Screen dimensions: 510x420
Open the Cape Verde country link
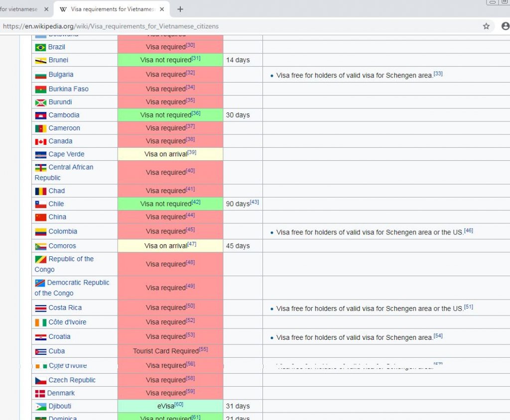(66, 154)
